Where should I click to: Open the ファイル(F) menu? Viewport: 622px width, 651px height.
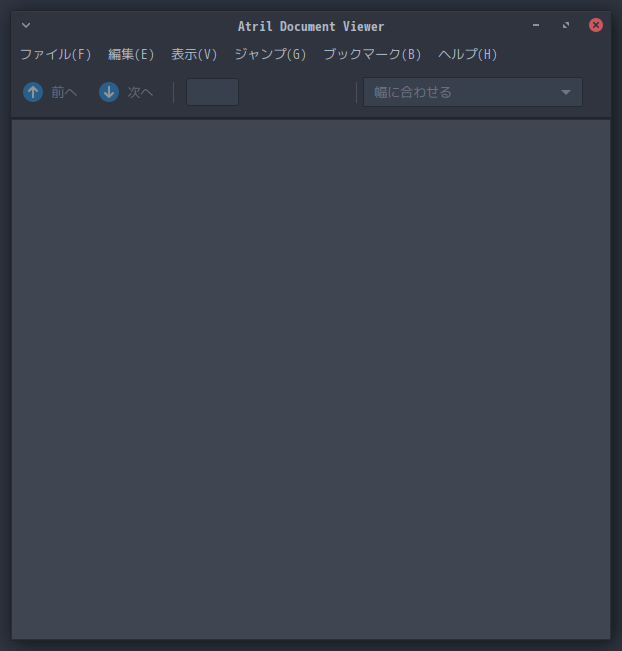56,54
